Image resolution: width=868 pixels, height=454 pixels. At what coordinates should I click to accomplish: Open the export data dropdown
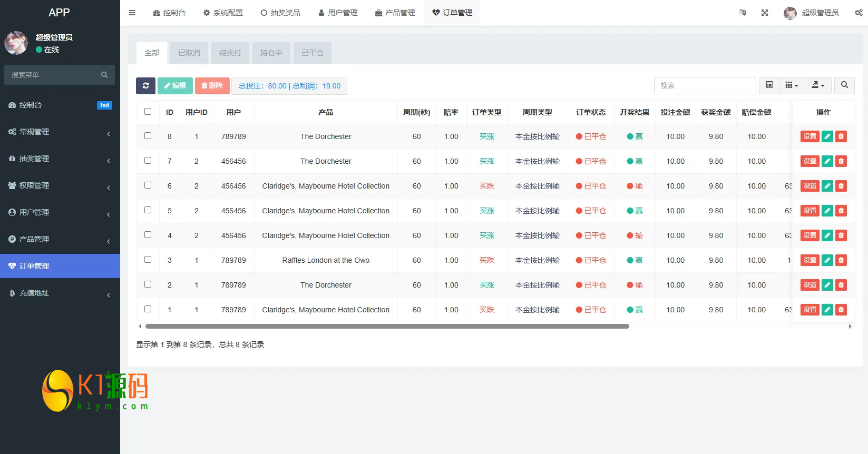[x=818, y=85]
